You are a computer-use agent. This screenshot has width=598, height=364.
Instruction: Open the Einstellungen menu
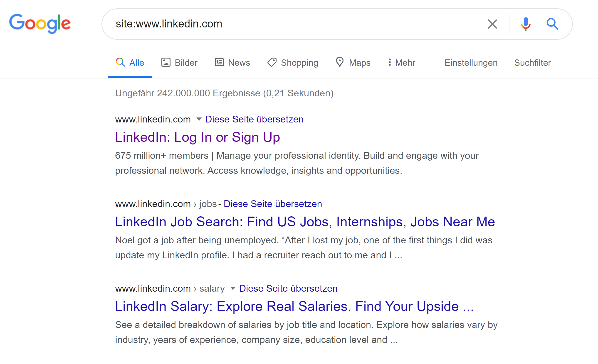click(x=471, y=62)
